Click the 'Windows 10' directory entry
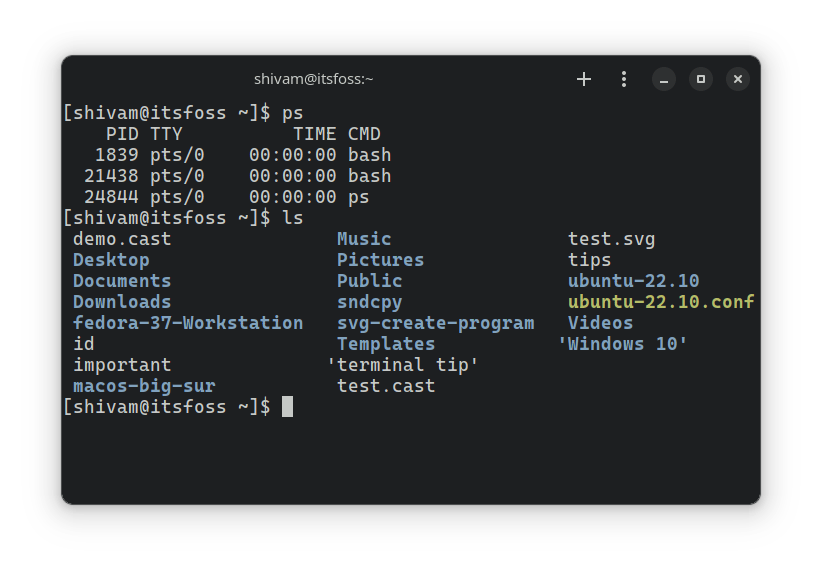Screen dimensions: 822x572 pos(623,344)
